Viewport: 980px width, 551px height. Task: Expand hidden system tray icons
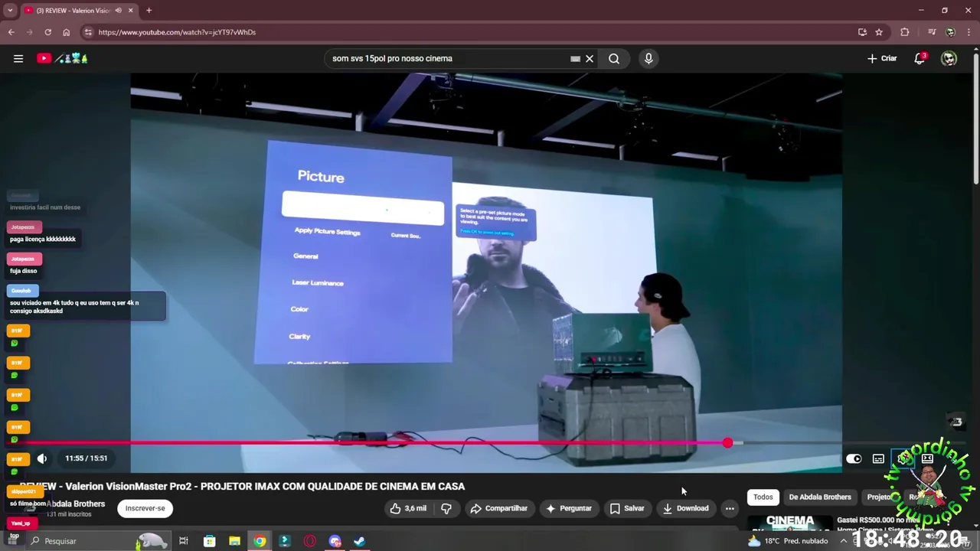(x=844, y=541)
